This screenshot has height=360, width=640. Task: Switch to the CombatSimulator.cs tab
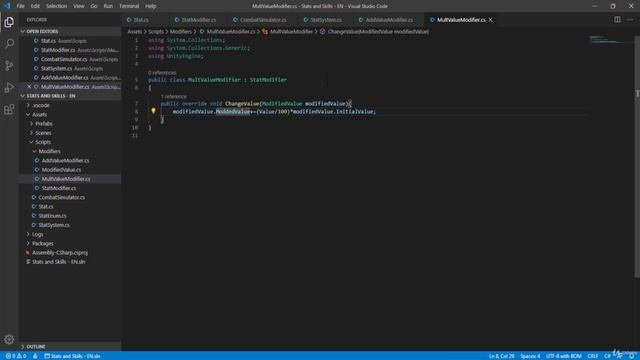(x=263, y=20)
